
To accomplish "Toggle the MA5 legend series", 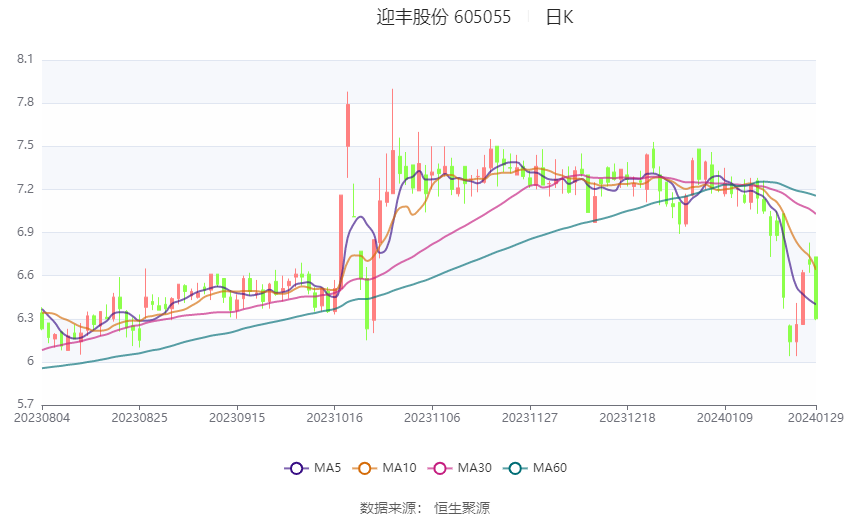I will pyautogui.click(x=313, y=468).
